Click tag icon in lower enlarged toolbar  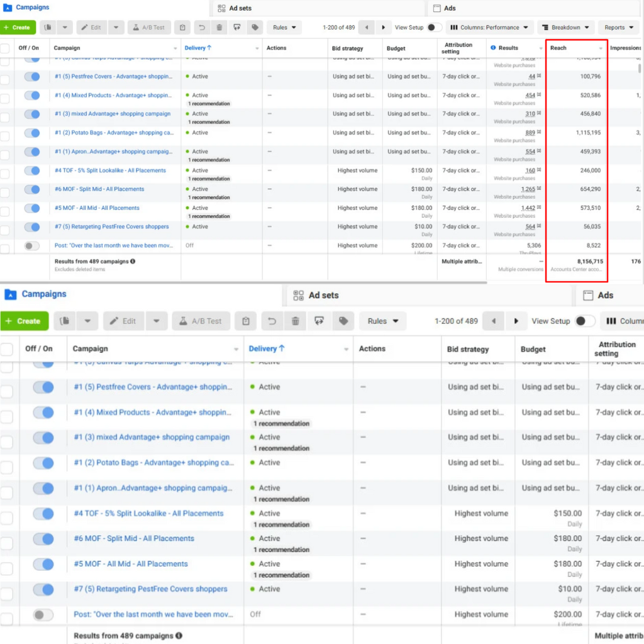(343, 321)
